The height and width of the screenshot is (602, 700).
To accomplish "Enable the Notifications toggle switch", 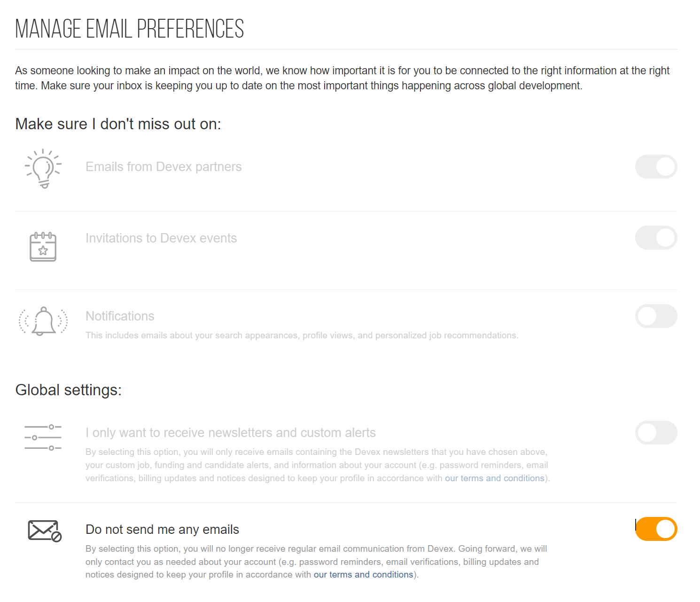I will point(656,316).
